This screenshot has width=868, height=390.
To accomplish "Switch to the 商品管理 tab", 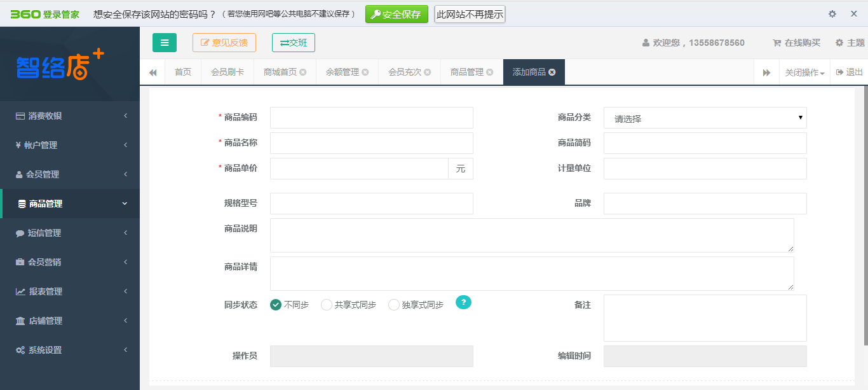I will pos(467,72).
